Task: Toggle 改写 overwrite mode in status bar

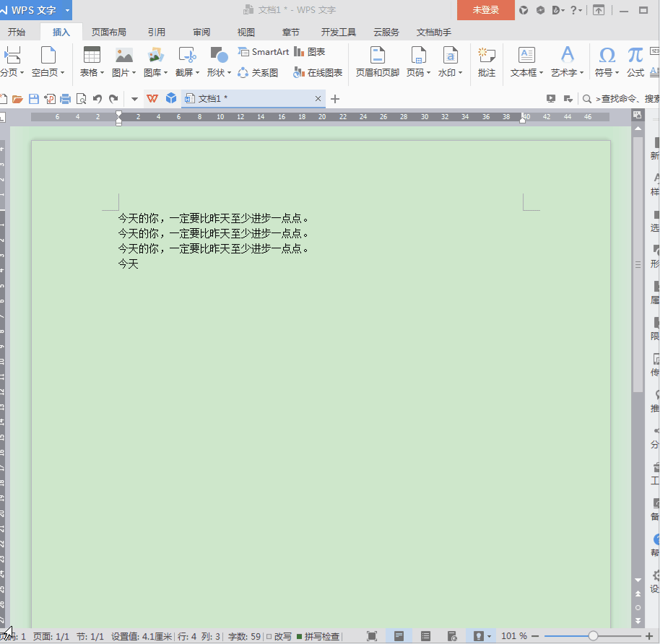Action: [279, 637]
